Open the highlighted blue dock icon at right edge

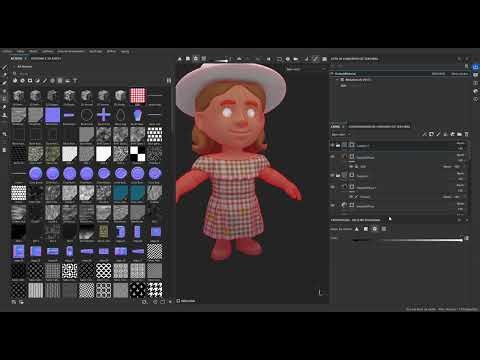pyautogui.click(x=476, y=67)
